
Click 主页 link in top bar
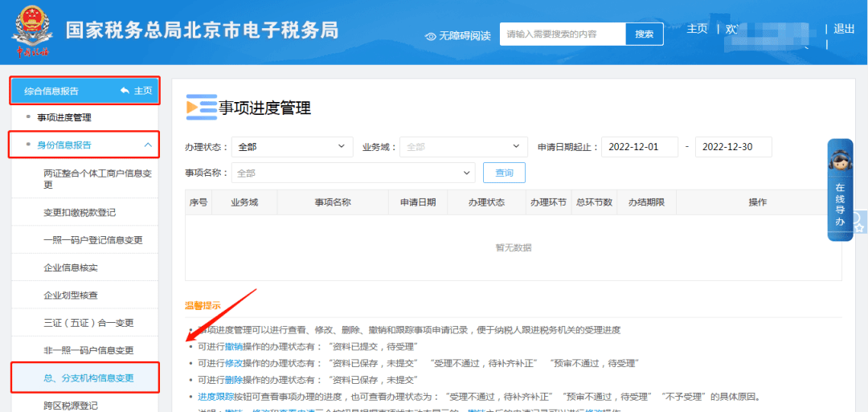pos(697,29)
